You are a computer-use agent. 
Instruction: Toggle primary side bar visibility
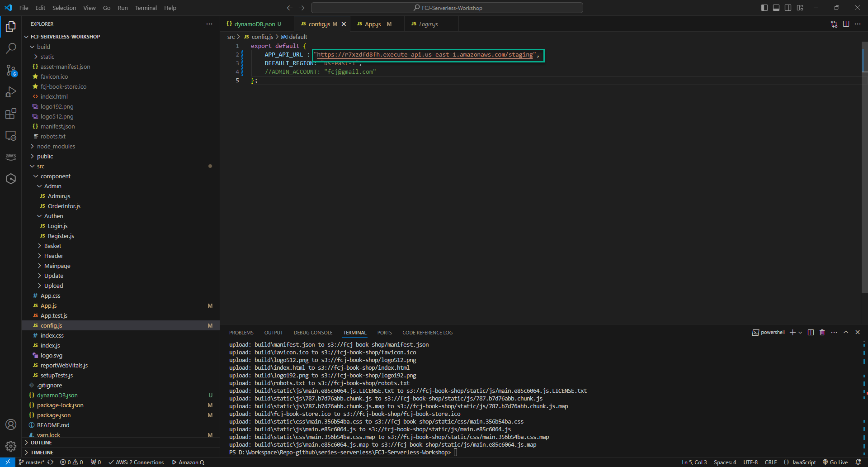pyautogui.click(x=764, y=8)
